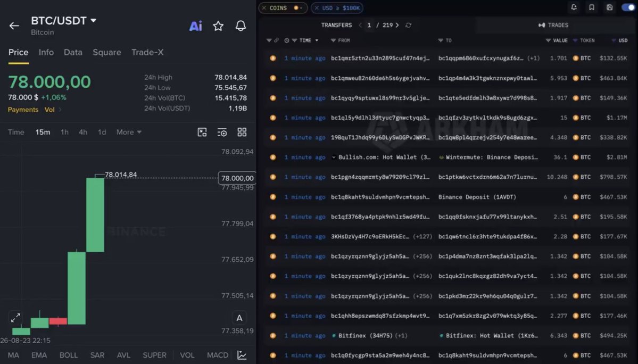Click the filter icon beside the VALUE header

(548, 40)
